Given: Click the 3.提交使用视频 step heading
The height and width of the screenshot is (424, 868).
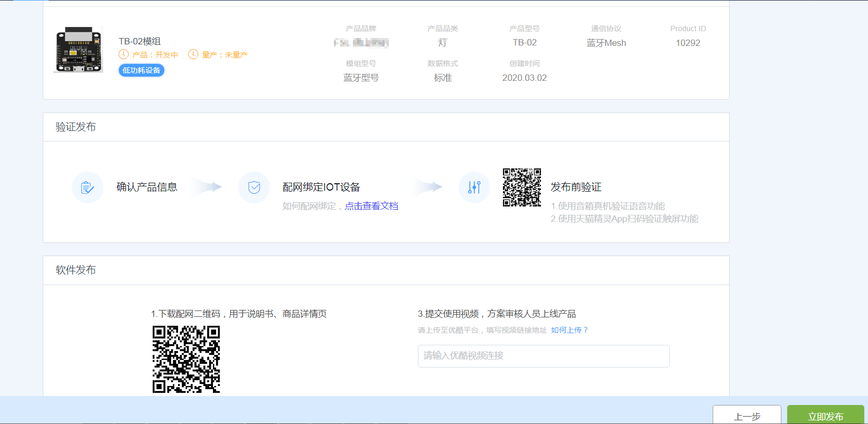Looking at the screenshot, I should click(x=497, y=314).
